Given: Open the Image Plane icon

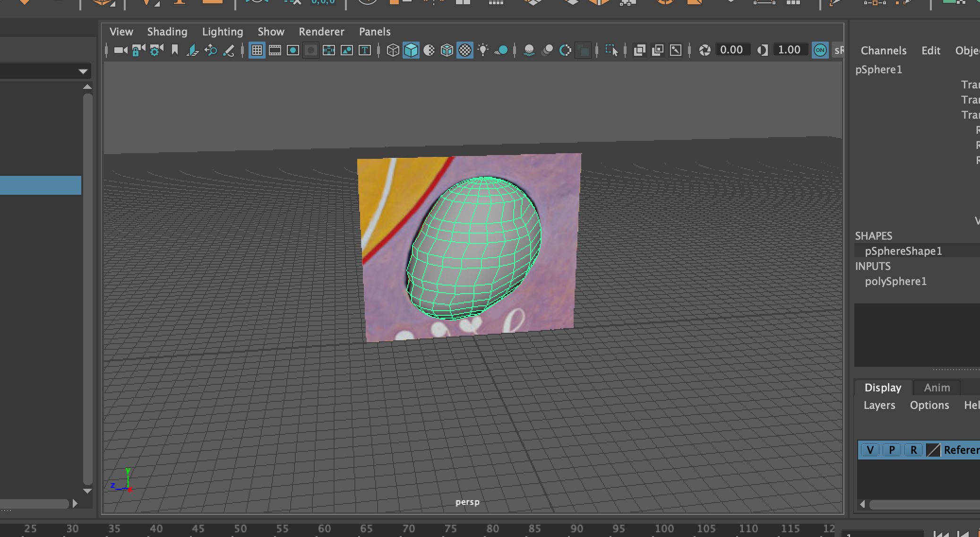Looking at the screenshot, I should pyautogui.click(x=192, y=50).
